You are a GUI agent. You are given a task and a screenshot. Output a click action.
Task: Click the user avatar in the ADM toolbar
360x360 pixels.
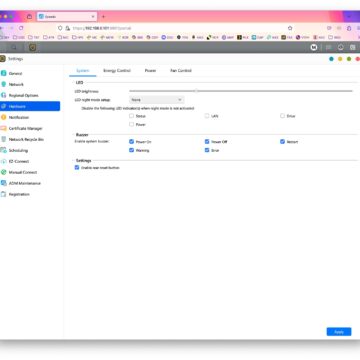click(314, 47)
